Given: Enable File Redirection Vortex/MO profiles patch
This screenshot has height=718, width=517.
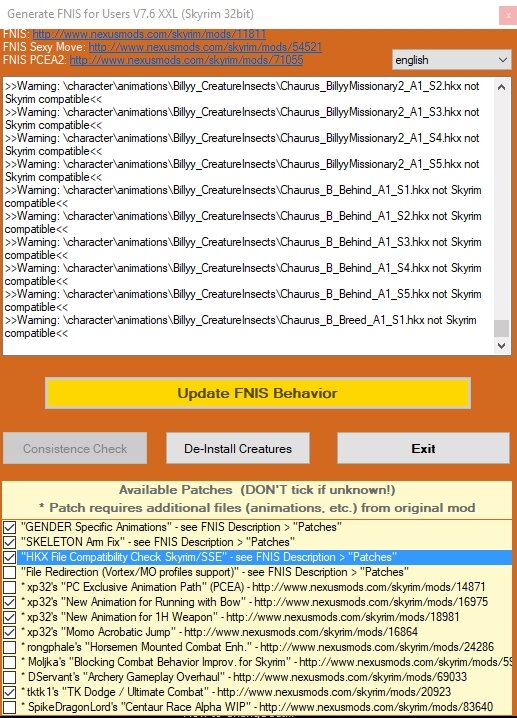Looking at the screenshot, I should pos(10,572).
